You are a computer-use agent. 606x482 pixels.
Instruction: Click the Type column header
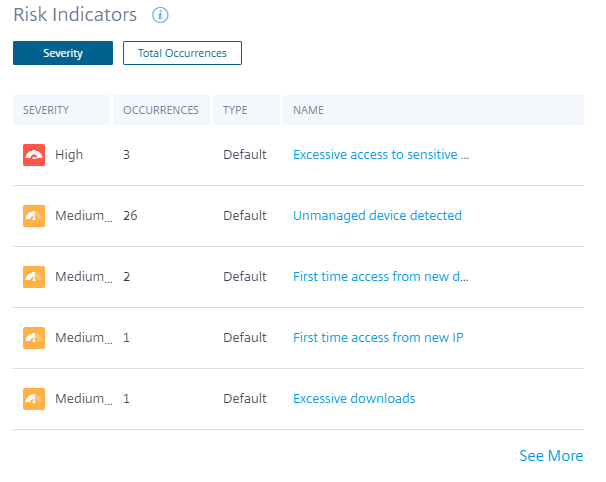235,110
